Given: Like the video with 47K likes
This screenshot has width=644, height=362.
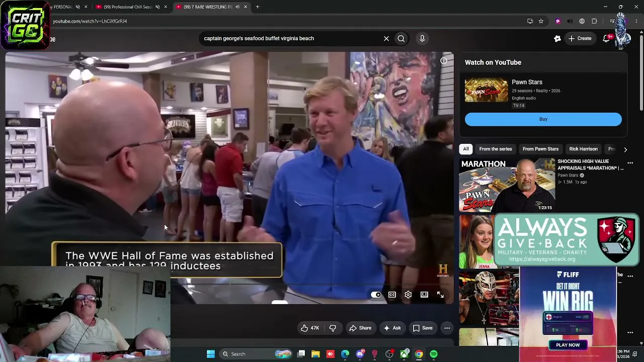Looking at the screenshot, I should (310, 328).
